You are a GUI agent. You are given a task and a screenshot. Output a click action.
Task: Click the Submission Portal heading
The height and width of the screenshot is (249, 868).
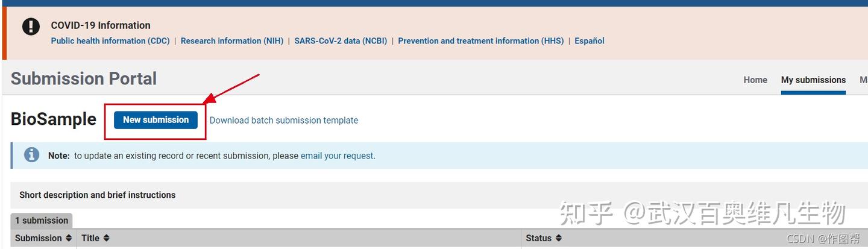click(84, 78)
